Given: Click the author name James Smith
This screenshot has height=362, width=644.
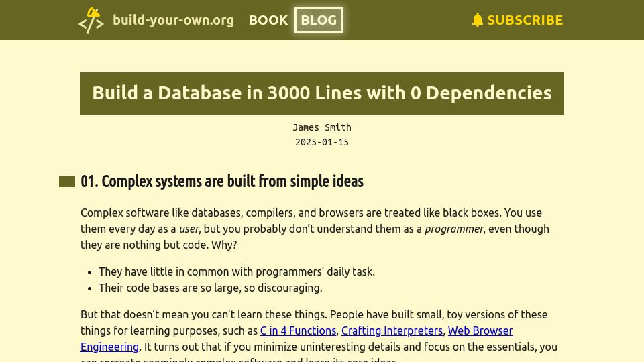Looking at the screenshot, I should (x=322, y=127).
